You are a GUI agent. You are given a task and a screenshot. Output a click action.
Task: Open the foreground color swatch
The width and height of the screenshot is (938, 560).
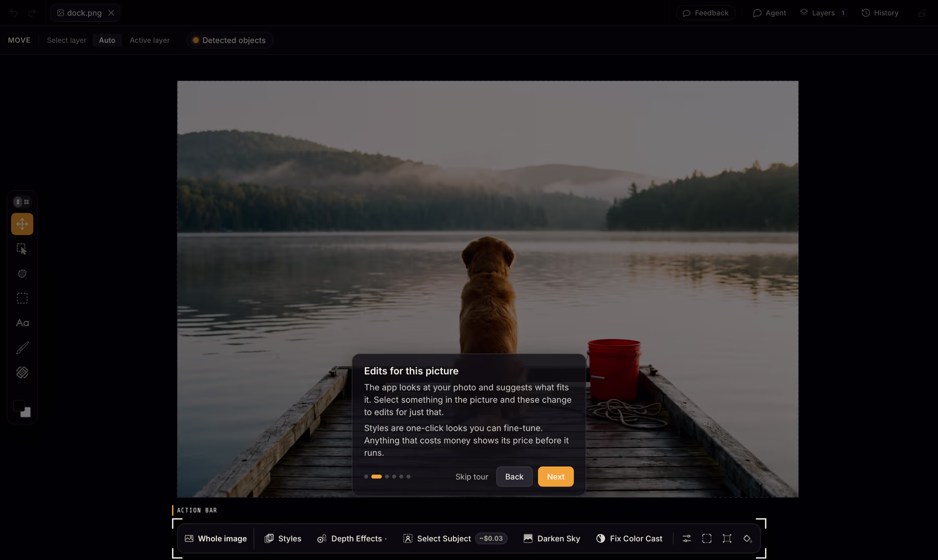point(19,405)
